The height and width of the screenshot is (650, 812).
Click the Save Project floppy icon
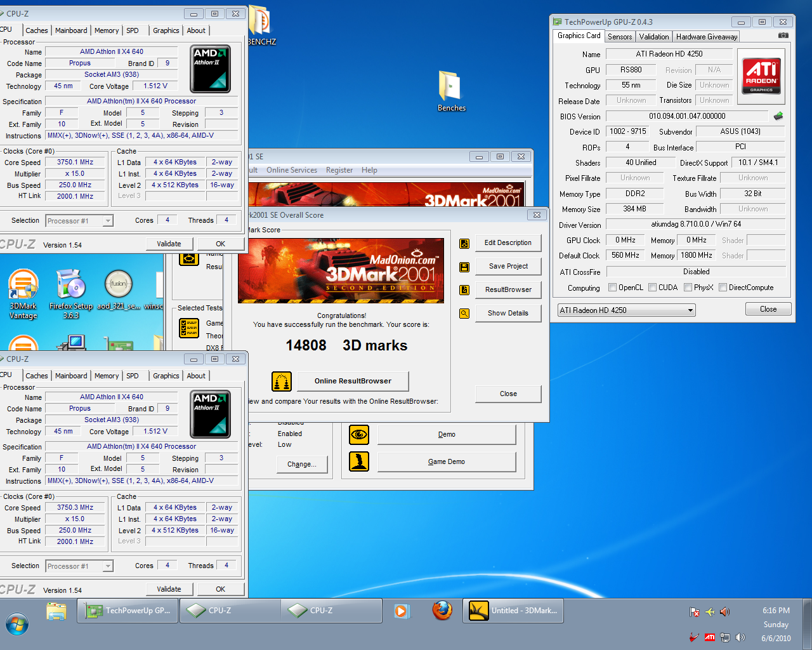[x=464, y=267]
